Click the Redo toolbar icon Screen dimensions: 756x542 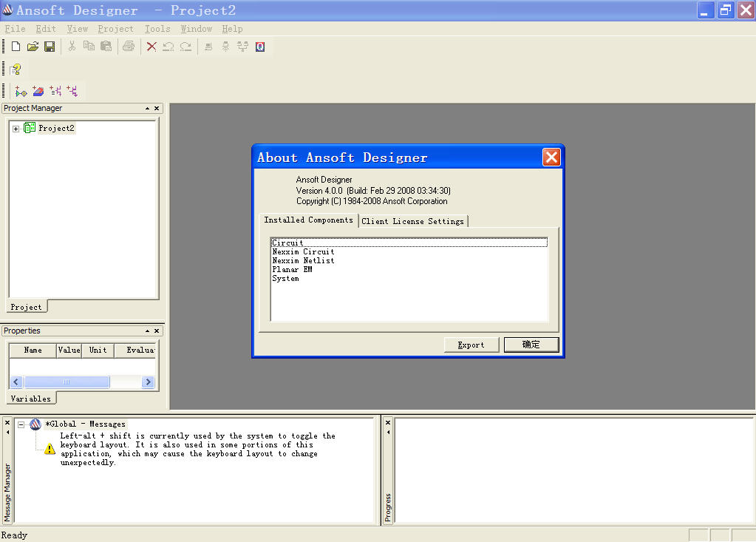(185, 47)
